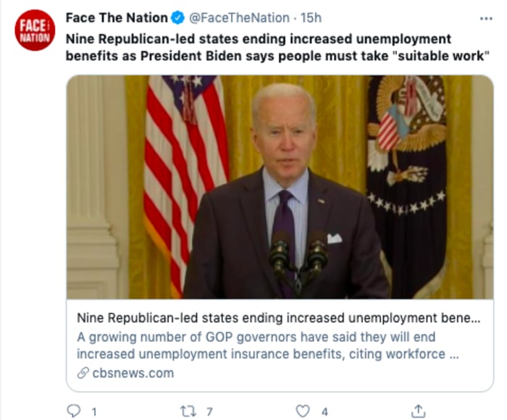Open the tweet via the 15h timestamp

click(x=311, y=17)
